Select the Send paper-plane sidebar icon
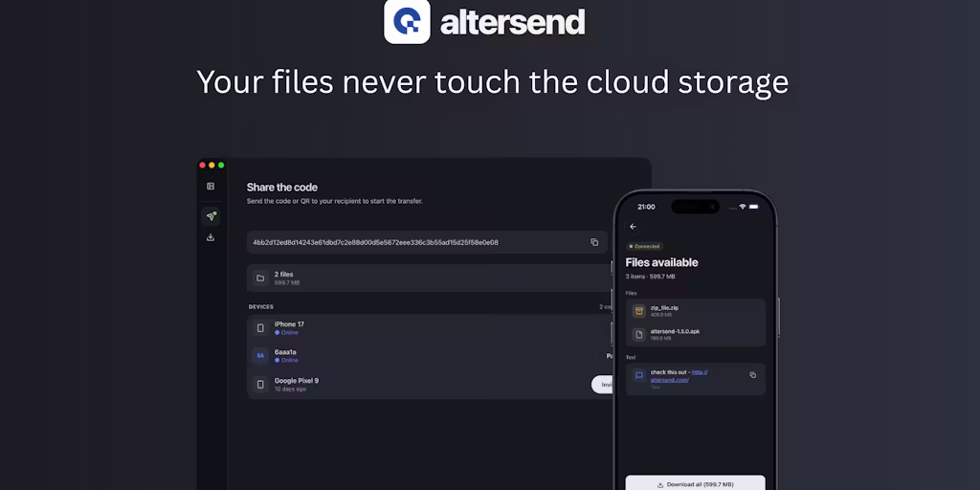 click(211, 216)
